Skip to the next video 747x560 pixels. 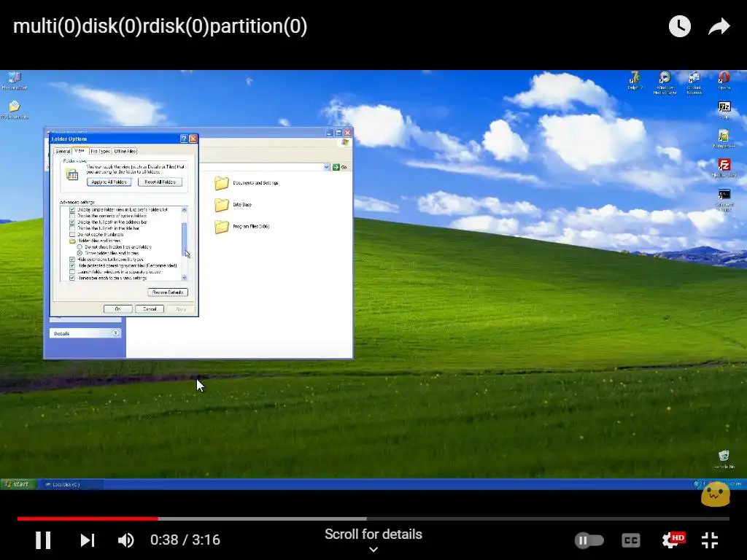click(x=88, y=540)
